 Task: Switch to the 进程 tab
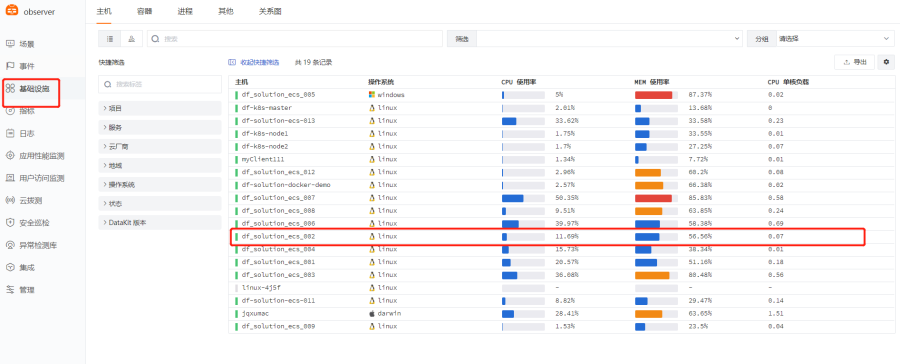point(185,11)
